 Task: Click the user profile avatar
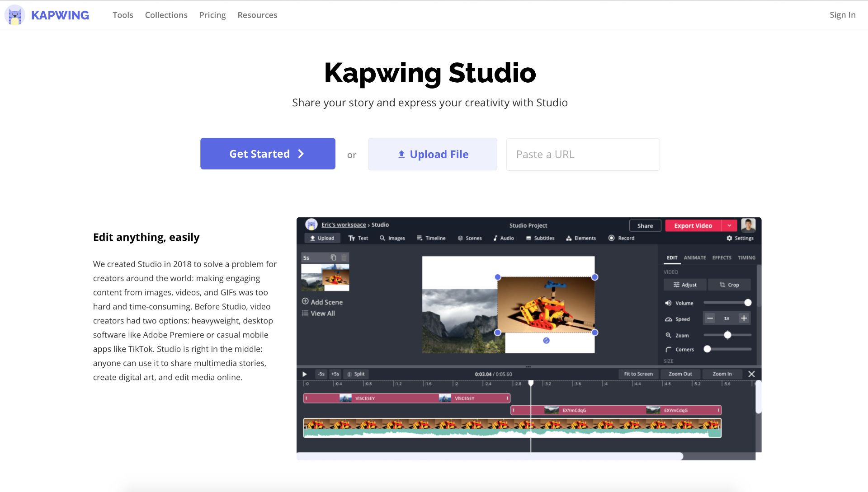coord(748,225)
